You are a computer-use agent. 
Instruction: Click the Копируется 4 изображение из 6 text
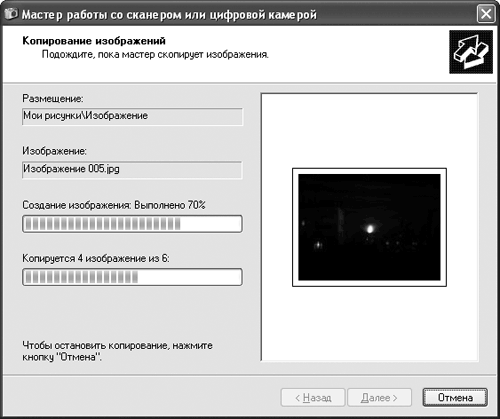[x=96, y=258]
